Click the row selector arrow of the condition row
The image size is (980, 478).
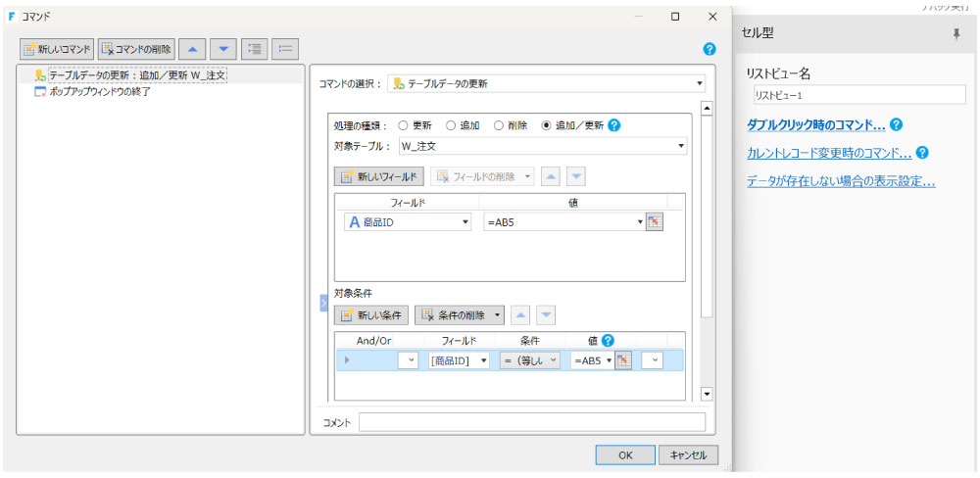[347, 360]
